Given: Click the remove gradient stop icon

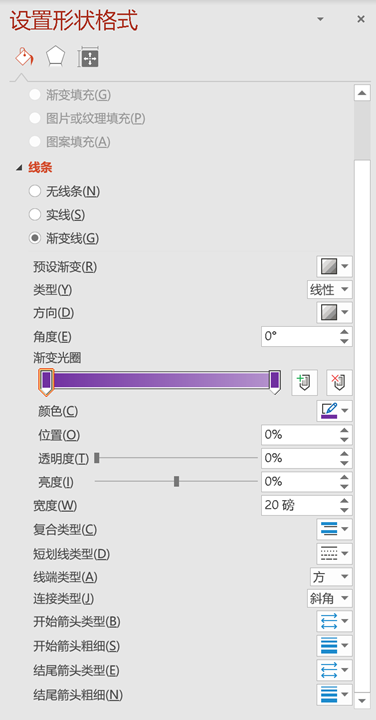Looking at the screenshot, I should click(x=339, y=382).
